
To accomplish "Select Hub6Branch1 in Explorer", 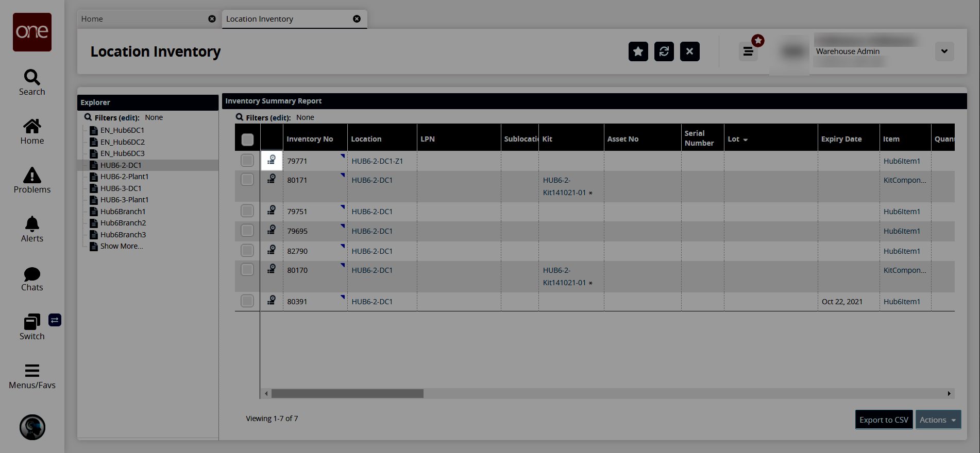I will click(x=123, y=212).
